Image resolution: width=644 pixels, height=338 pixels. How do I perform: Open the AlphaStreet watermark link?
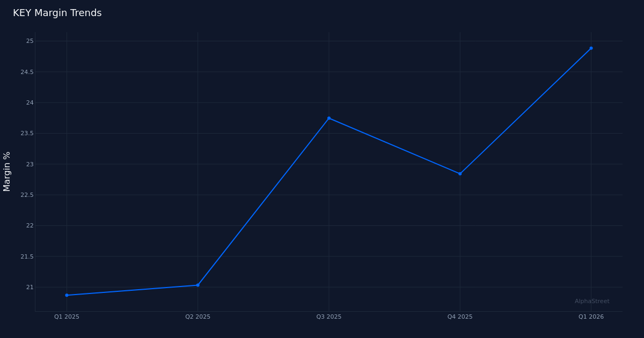[591, 301]
